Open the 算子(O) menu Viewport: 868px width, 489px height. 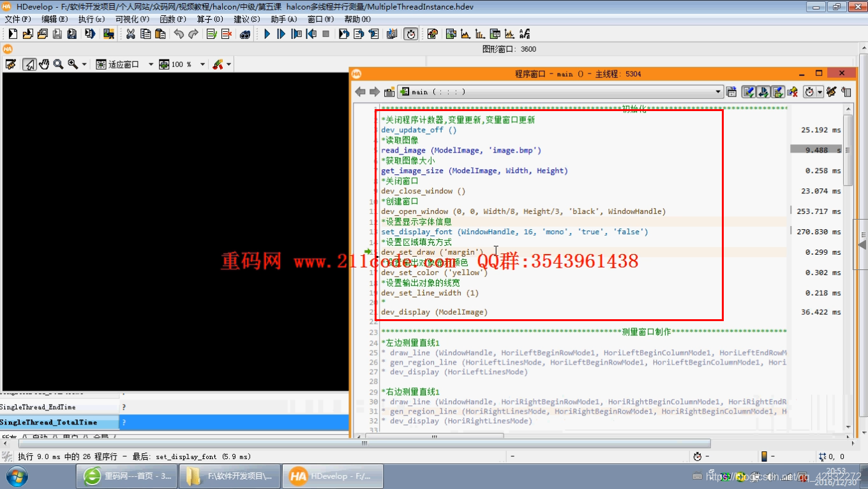[210, 19]
